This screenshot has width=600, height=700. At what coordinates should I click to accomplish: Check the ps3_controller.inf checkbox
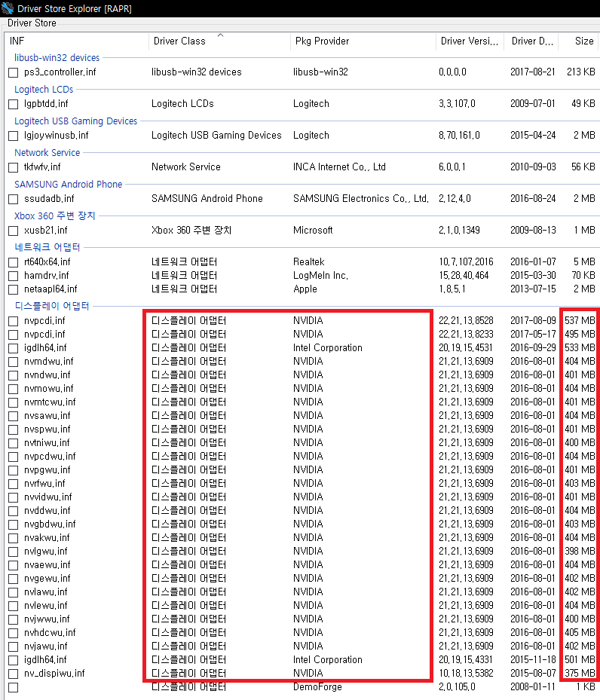(x=14, y=72)
